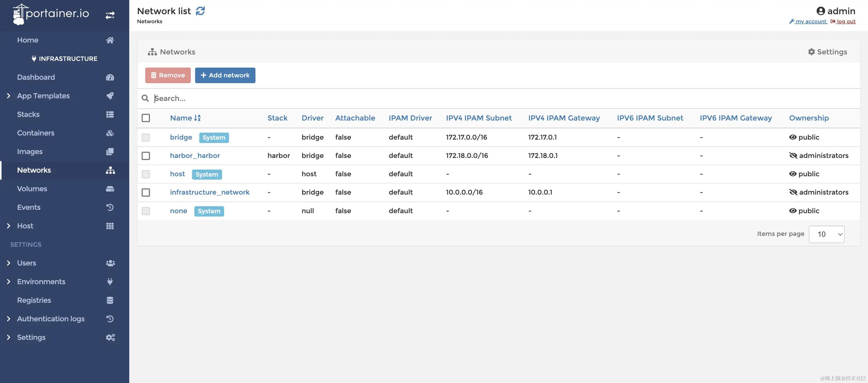
Task: Click the Dashboard gauge icon
Action: click(x=110, y=77)
